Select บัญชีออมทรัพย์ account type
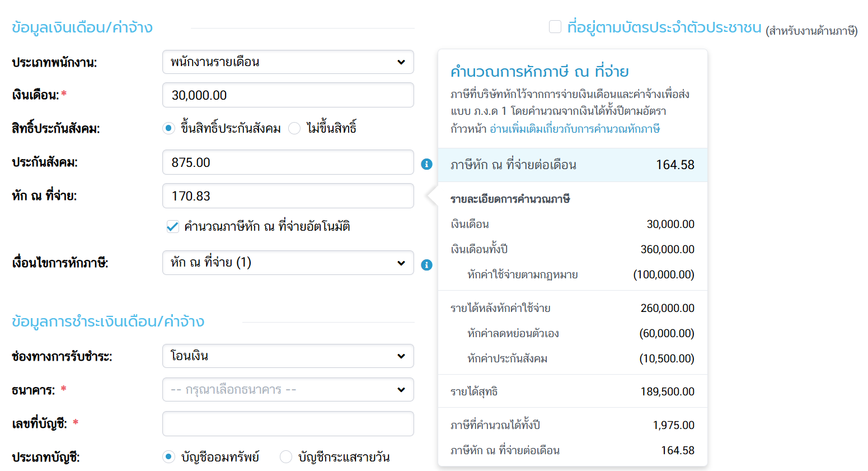Screen dimensions: 868x471 [168, 457]
